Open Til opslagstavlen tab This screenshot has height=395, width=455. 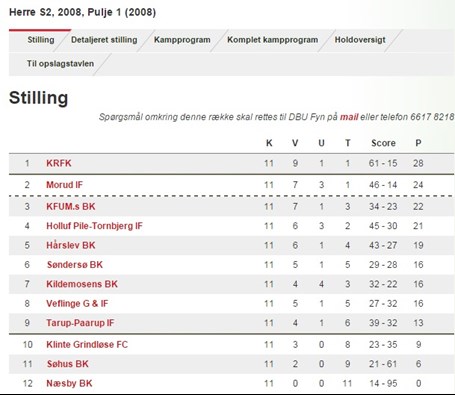coord(60,64)
